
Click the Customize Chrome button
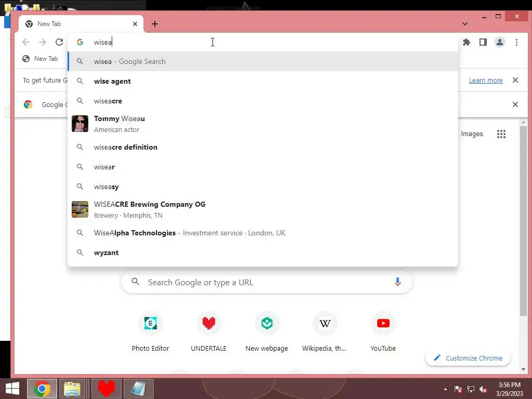468,358
